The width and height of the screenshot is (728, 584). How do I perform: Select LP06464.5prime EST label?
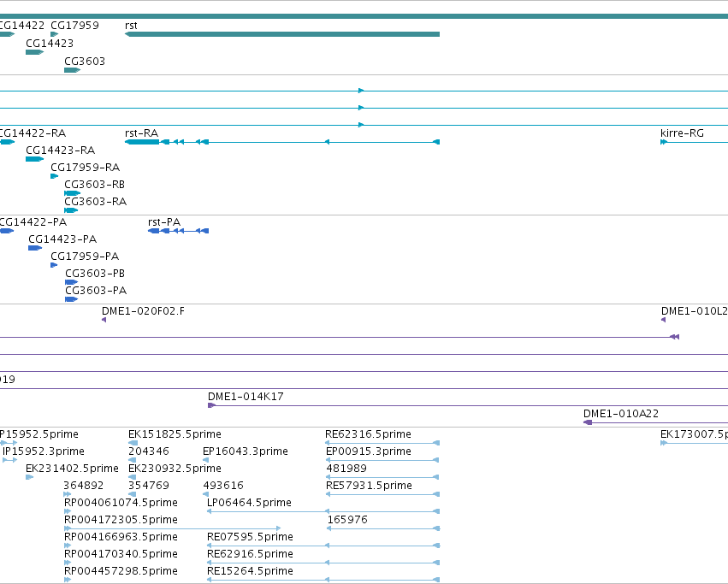tap(249, 503)
